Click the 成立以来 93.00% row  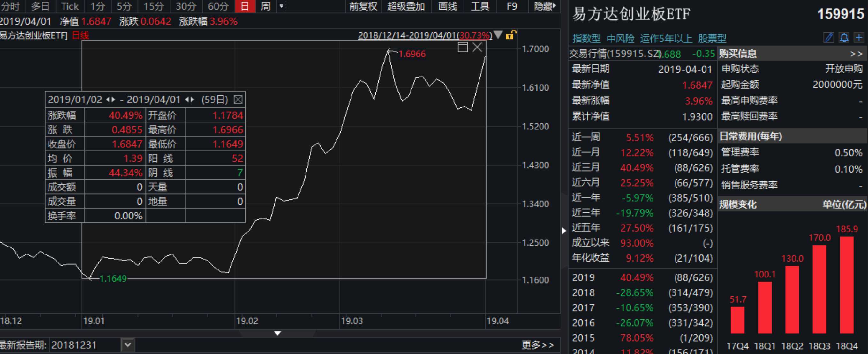[642, 243]
